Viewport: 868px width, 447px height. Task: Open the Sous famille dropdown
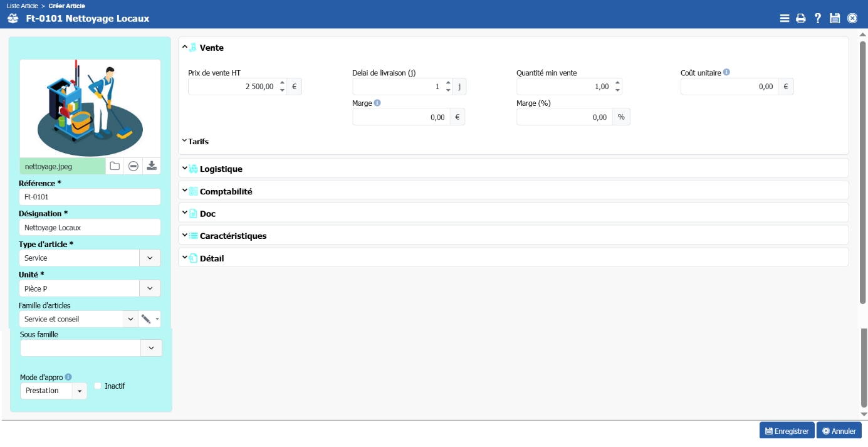[x=151, y=348]
